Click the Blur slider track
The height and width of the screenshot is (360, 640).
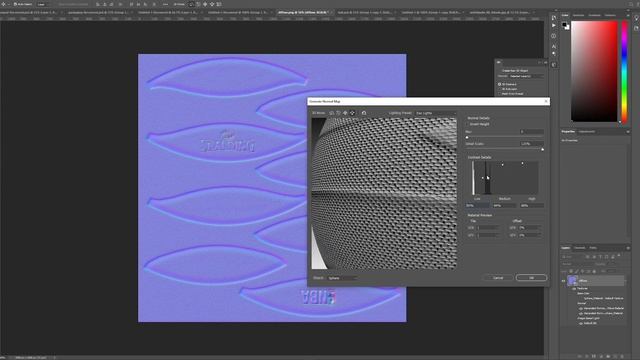coord(505,137)
